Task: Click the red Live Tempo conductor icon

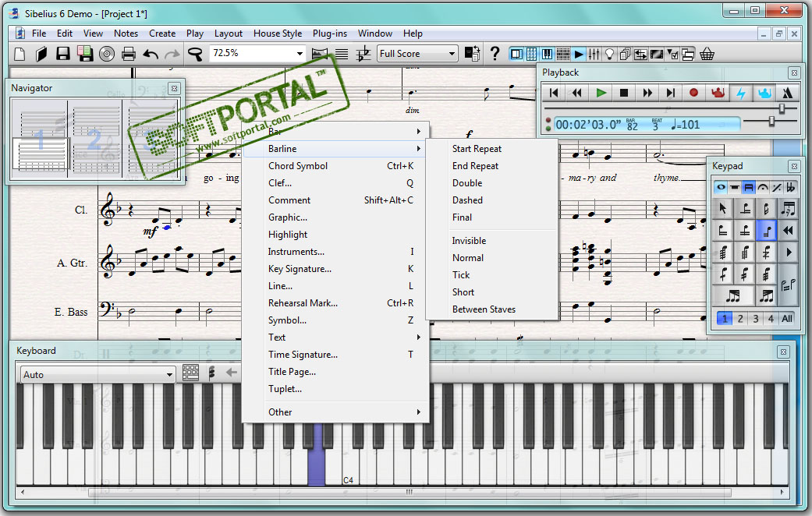Action: (718, 93)
